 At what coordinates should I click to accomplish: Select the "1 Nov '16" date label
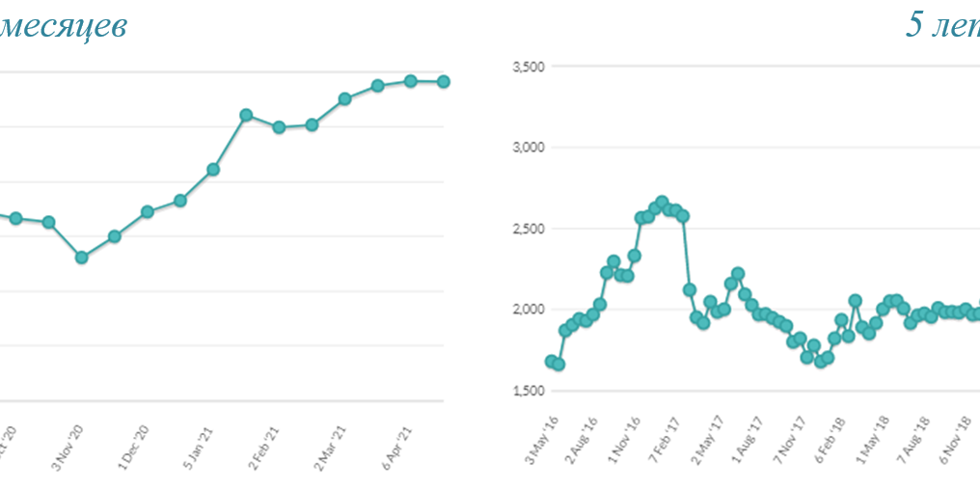(626, 442)
